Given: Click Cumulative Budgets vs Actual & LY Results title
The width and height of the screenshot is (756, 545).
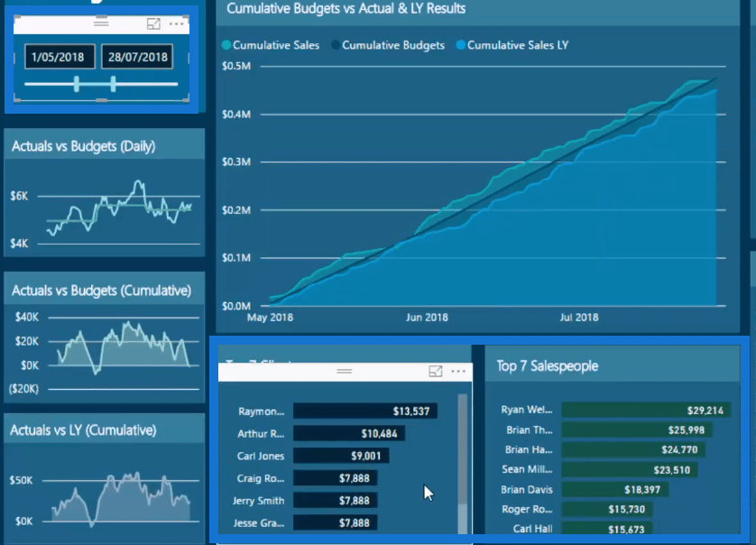Looking at the screenshot, I should pyautogui.click(x=346, y=8).
